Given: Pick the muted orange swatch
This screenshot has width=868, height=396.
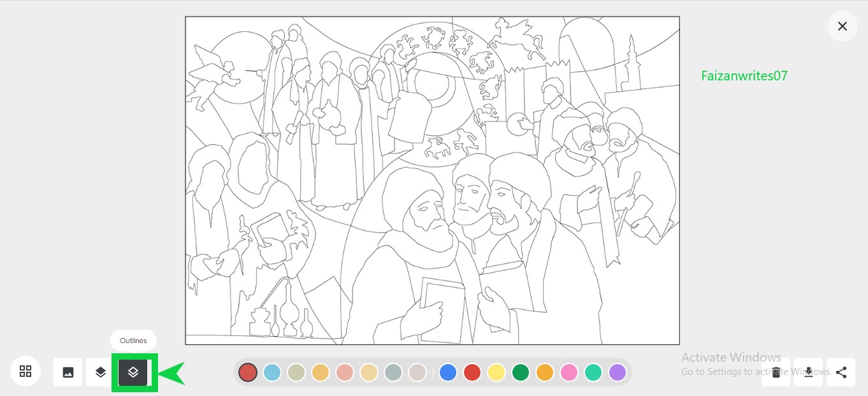Looking at the screenshot, I should pyautogui.click(x=321, y=372).
